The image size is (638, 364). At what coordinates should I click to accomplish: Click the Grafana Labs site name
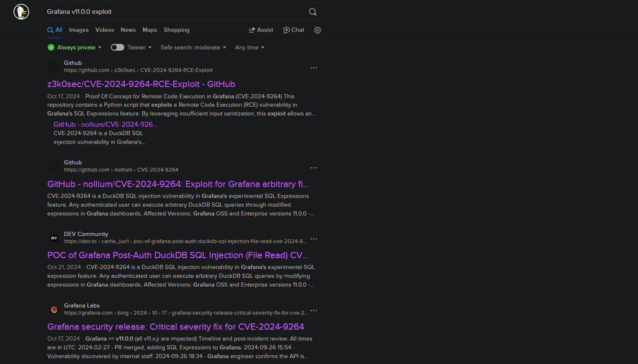pyautogui.click(x=82, y=305)
